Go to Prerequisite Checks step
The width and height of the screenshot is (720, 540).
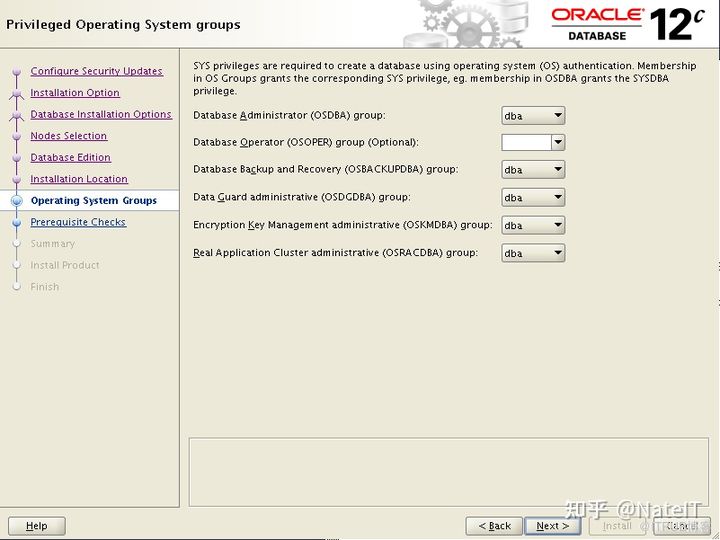click(x=78, y=222)
